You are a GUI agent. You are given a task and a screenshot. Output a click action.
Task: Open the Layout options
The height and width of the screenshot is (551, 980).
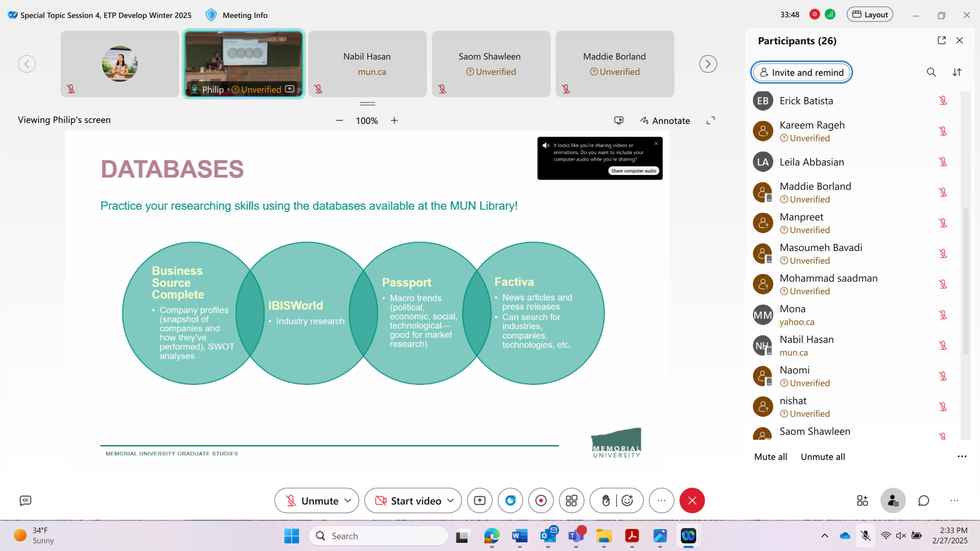[x=870, y=14]
